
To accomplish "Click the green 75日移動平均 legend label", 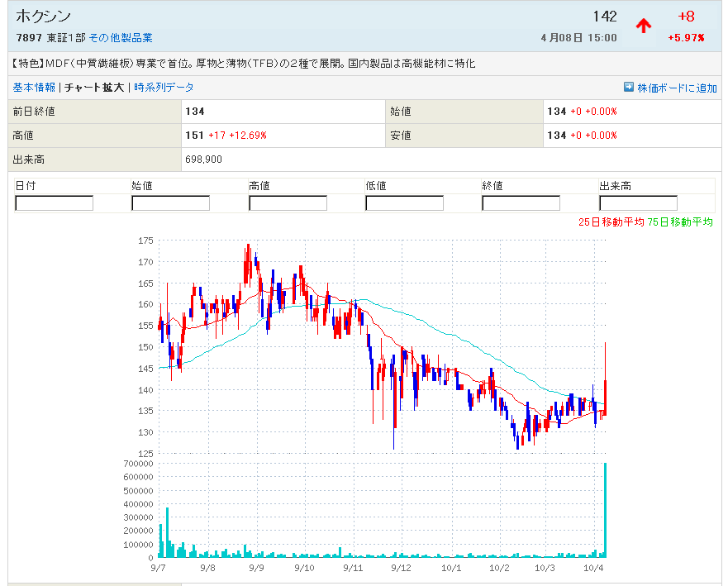I will pyautogui.click(x=680, y=222).
